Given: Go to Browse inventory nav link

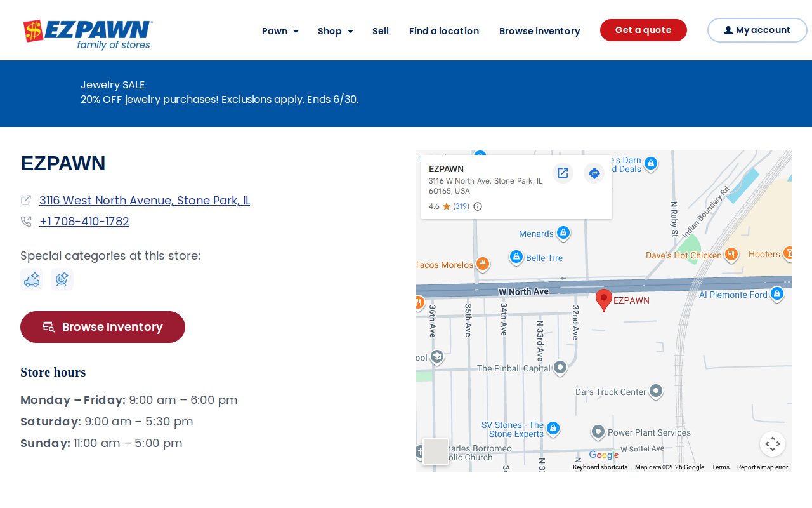Looking at the screenshot, I should [540, 31].
